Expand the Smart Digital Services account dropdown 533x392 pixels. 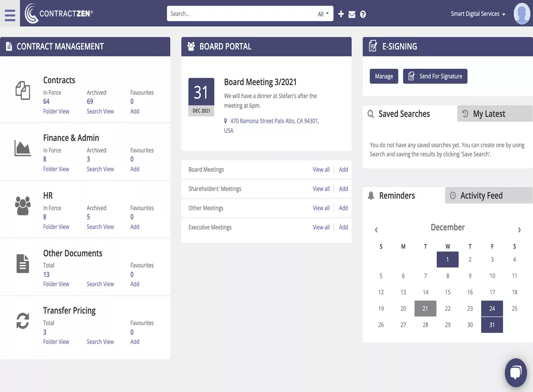[478, 14]
